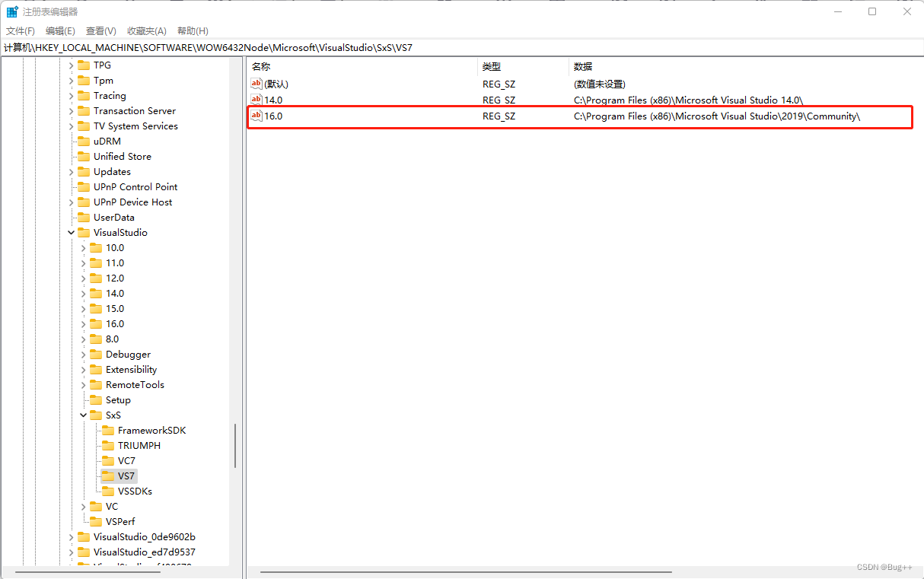924x579 pixels.
Task: Select the UserData folder icon
Action: 84,218
